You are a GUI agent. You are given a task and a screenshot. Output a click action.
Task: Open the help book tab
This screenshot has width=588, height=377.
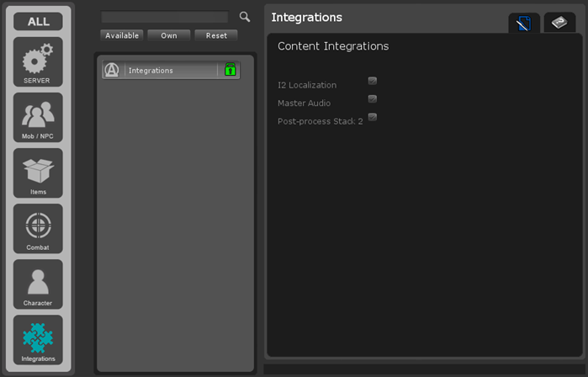pos(559,24)
